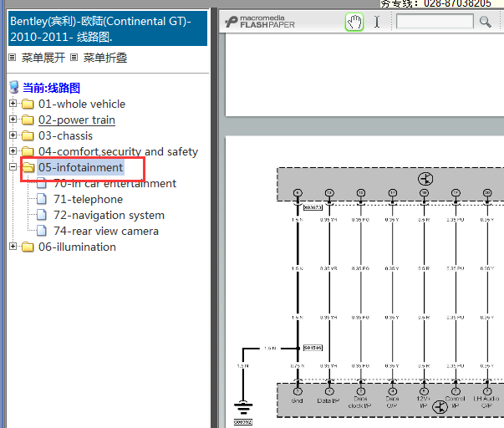Click the 06-illumination folder icon

point(28,247)
